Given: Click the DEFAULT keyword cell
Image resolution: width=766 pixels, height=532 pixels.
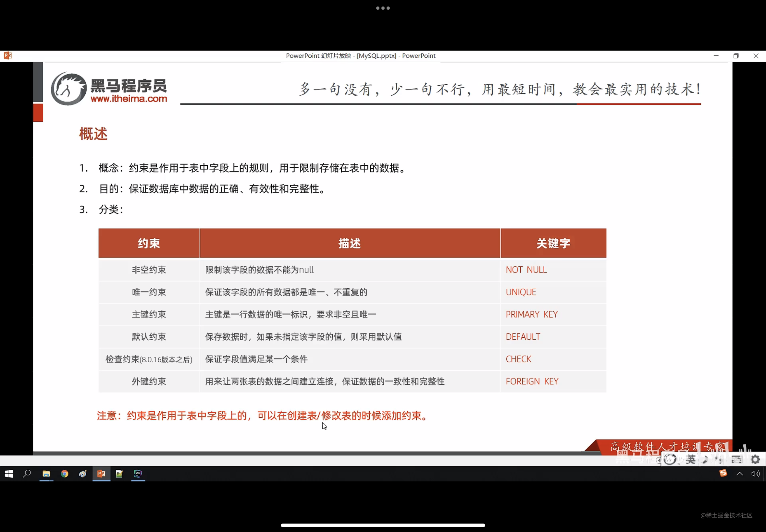Looking at the screenshot, I should click(553, 337).
